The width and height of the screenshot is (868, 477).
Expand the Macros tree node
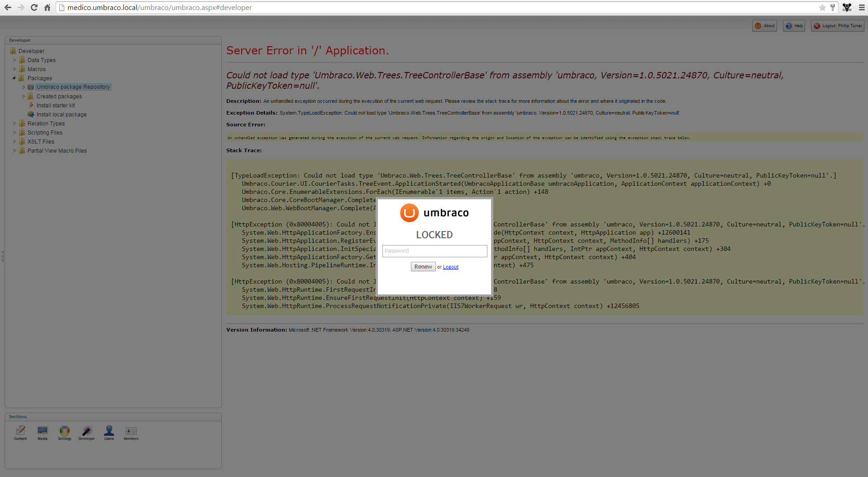coord(14,69)
